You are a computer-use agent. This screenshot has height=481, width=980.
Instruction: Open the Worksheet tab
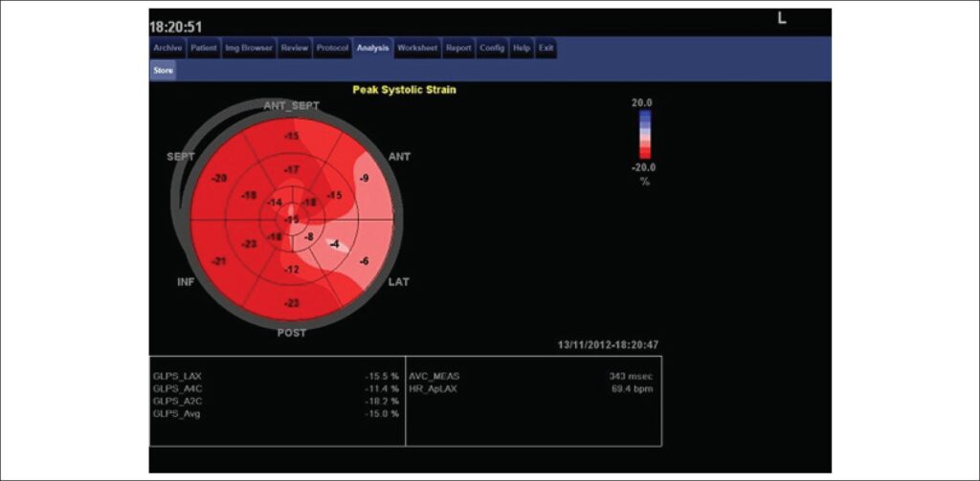click(x=417, y=48)
